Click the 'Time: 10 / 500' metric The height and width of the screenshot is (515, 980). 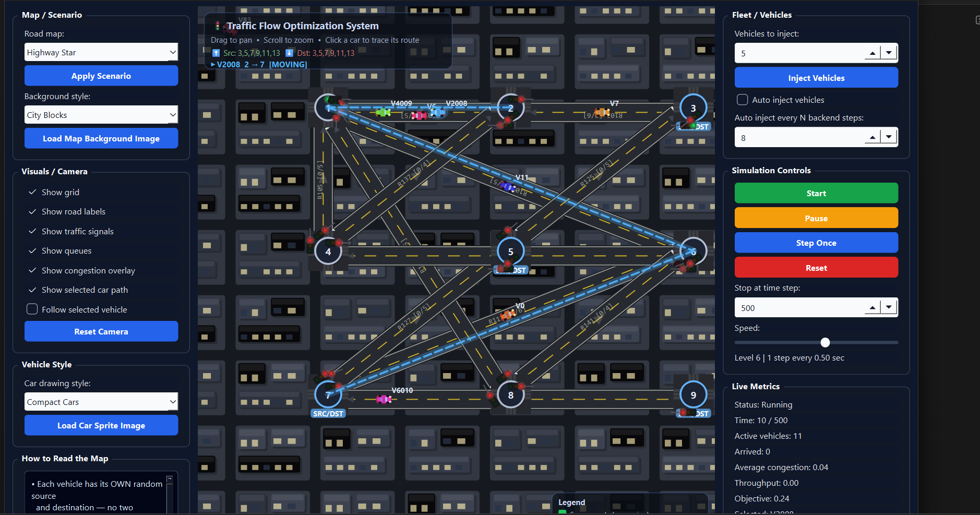point(761,421)
